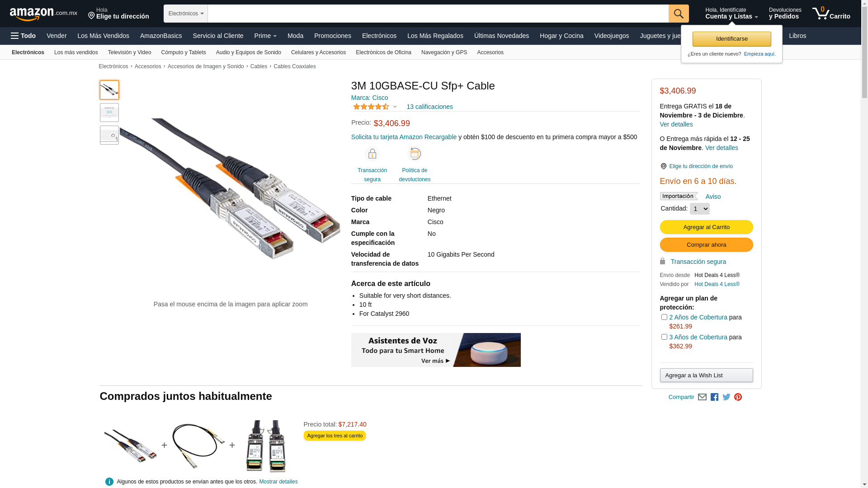Viewport: 868px width, 488px height.
Task: Share the product on Twitter
Action: click(726, 397)
